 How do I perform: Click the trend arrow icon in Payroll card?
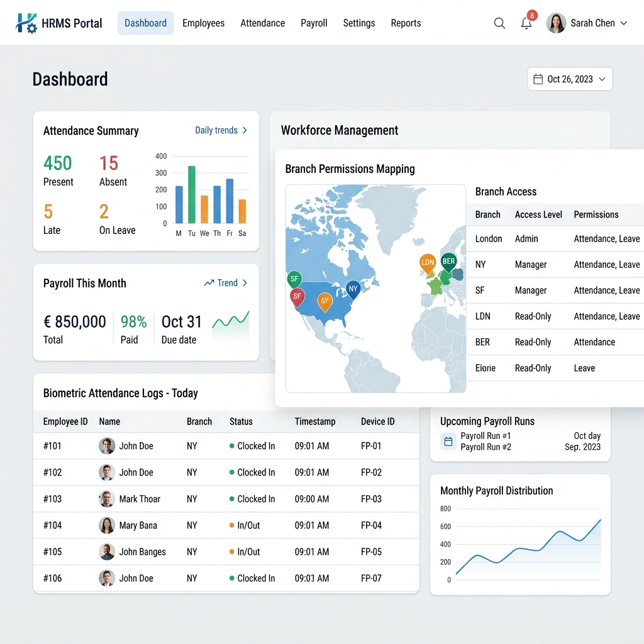[x=209, y=282]
